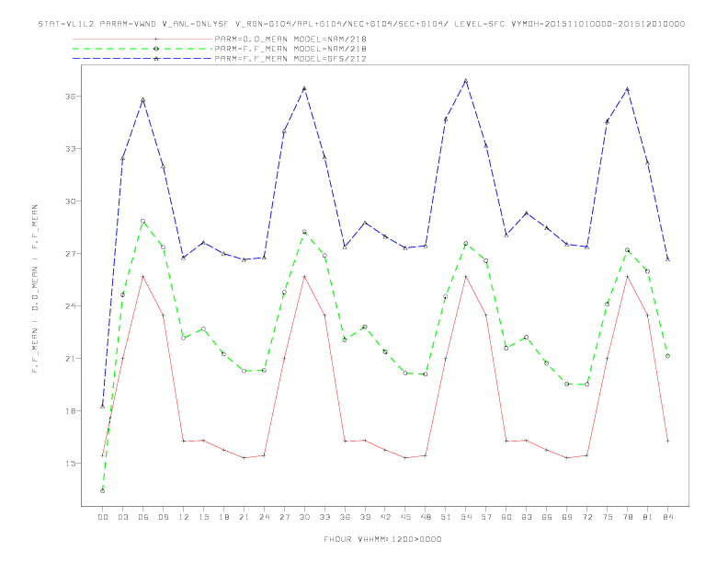Click x-axis forecast hour label 42
Screen dimensions: 728x563
point(385,517)
